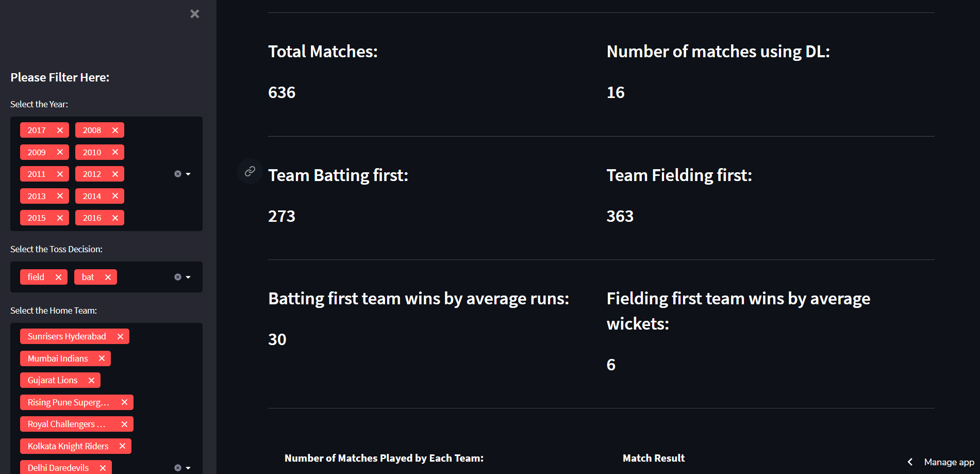This screenshot has width=980, height=474.
Task: Clear all selected years at once
Action: [177, 174]
